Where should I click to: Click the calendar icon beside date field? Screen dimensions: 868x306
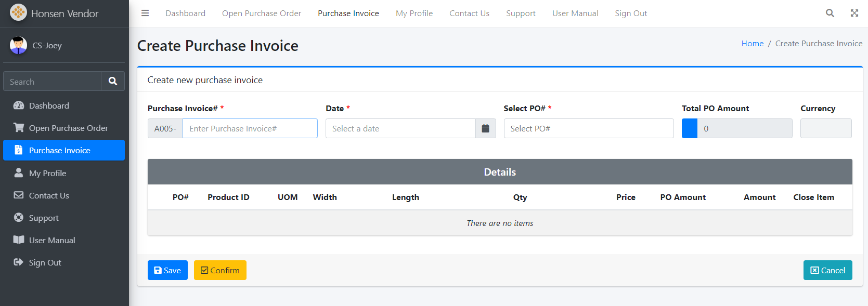(x=485, y=128)
